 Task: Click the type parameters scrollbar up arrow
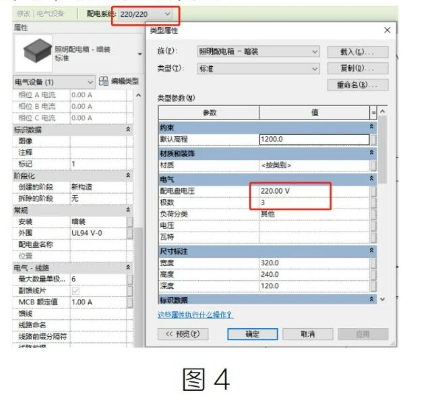(x=383, y=112)
